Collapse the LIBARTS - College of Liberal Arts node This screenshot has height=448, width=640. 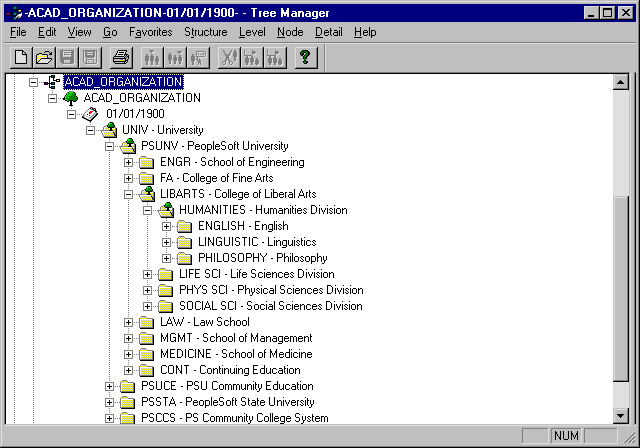128,195
